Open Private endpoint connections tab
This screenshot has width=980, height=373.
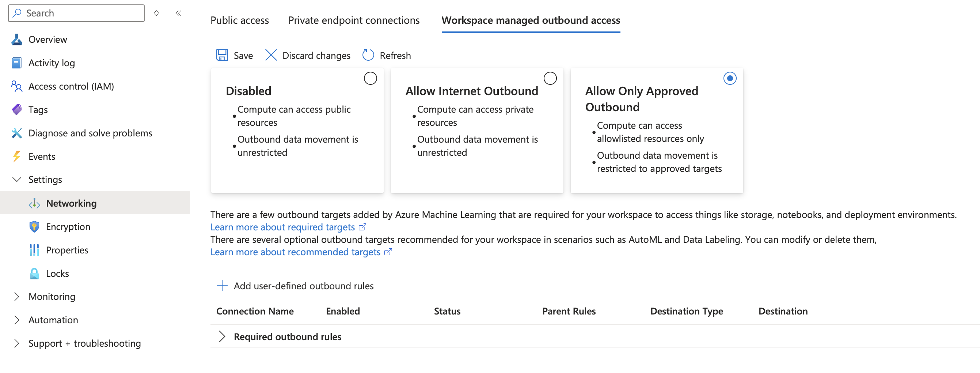point(354,20)
